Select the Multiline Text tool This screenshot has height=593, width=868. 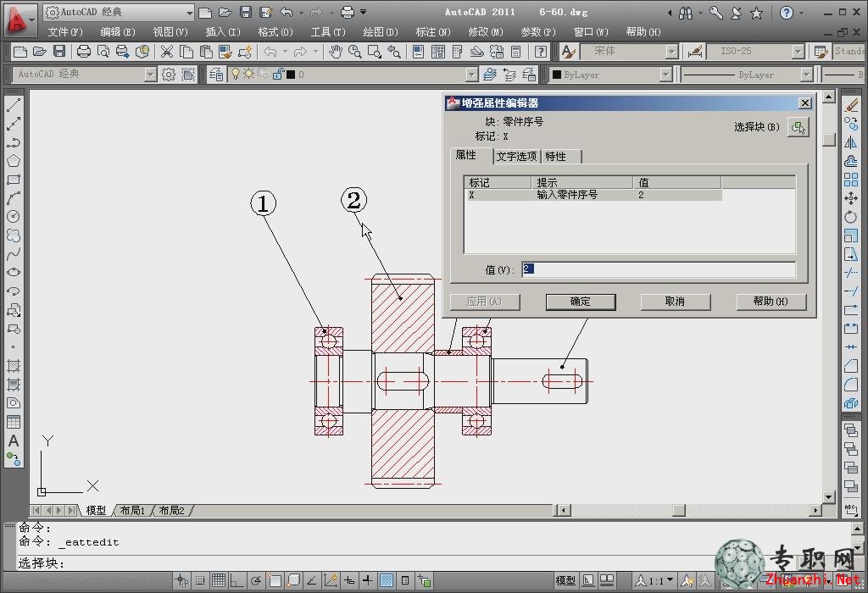click(x=14, y=441)
